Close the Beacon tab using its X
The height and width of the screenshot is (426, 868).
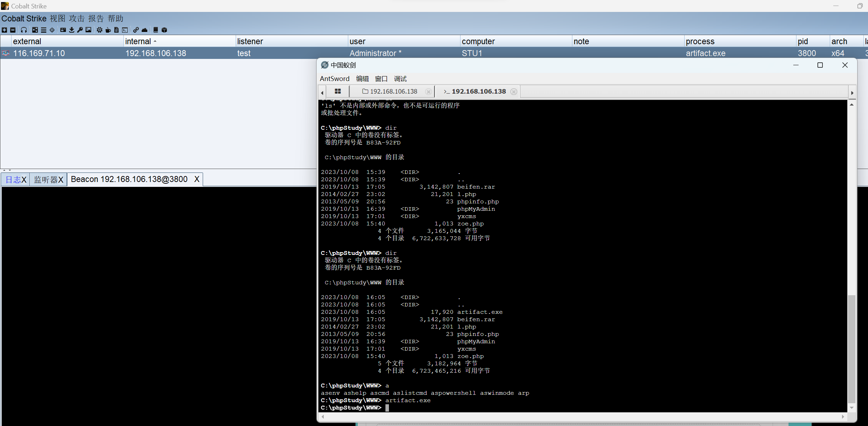[x=197, y=179]
